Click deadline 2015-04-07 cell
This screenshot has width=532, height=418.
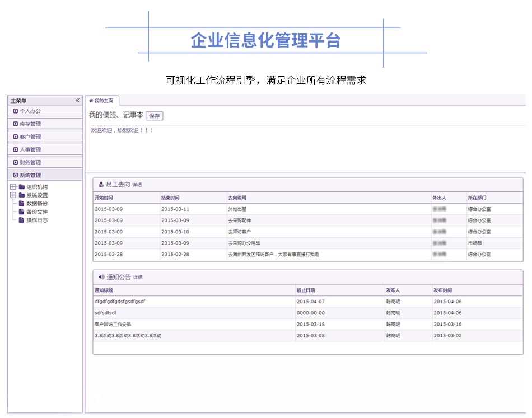pyautogui.click(x=310, y=302)
